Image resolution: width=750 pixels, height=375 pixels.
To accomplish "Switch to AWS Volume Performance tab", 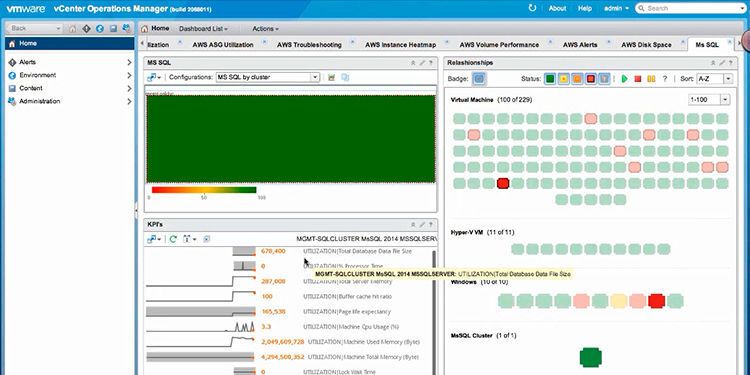I will tap(499, 44).
